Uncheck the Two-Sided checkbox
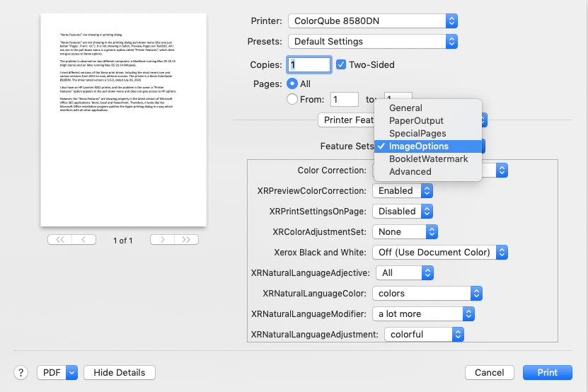Viewport: 588px width, 392px height. 341,64
